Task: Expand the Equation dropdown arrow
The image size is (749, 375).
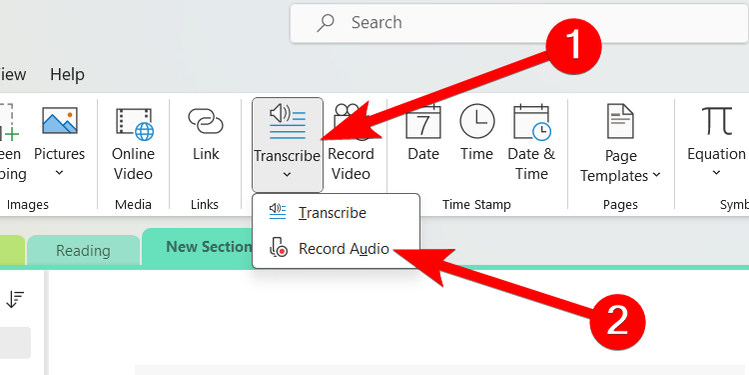Action: point(716,173)
